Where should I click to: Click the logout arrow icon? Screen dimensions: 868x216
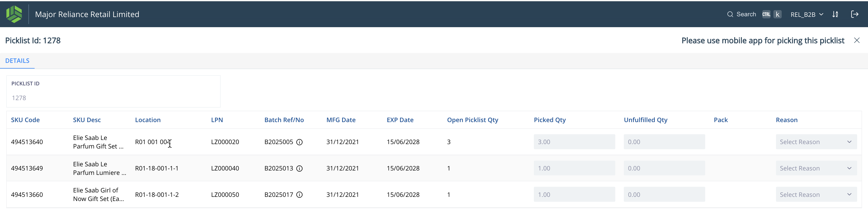855,14
